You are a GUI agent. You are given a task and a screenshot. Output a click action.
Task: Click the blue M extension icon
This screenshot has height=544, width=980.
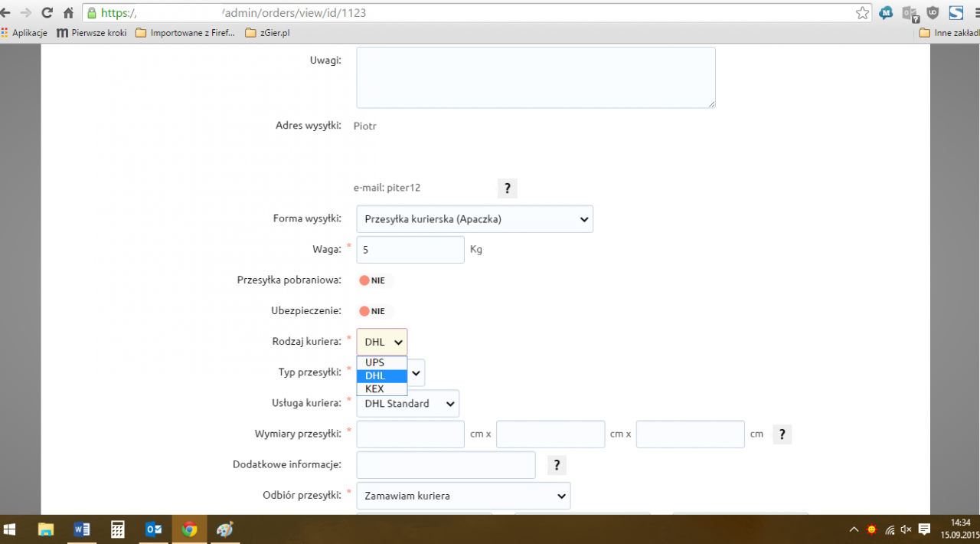[887, 13]
